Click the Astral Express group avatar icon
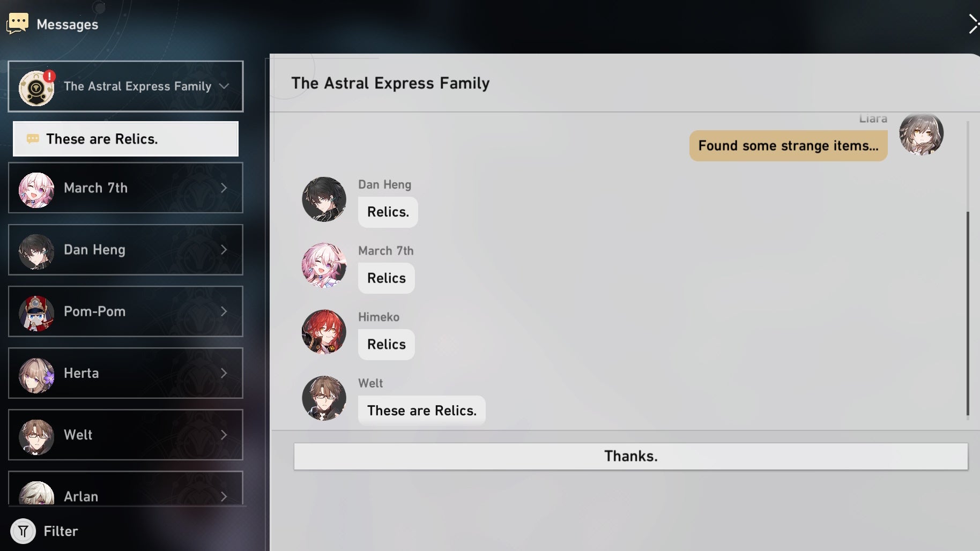The image size is (980, 551). click(x=36, y=88)
